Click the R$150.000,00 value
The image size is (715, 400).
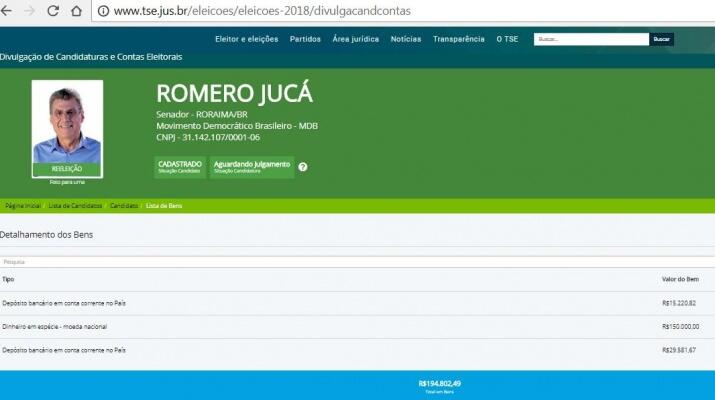[x=681, y=327]
